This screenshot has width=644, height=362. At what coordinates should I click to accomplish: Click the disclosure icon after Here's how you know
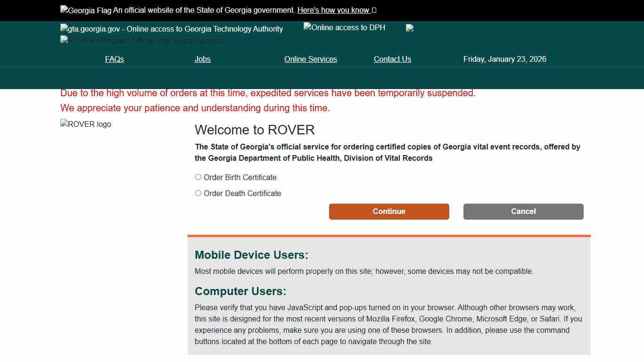tap(373, 10)
